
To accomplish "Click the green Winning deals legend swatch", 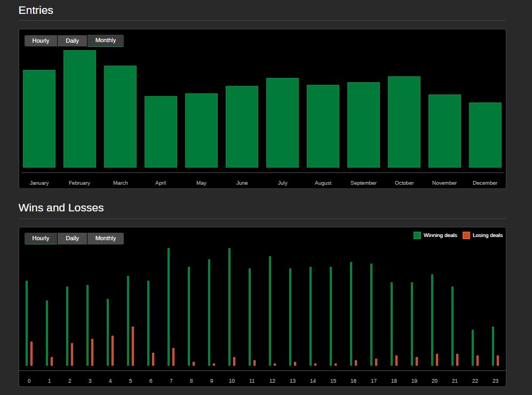I will tap(417, 235).
